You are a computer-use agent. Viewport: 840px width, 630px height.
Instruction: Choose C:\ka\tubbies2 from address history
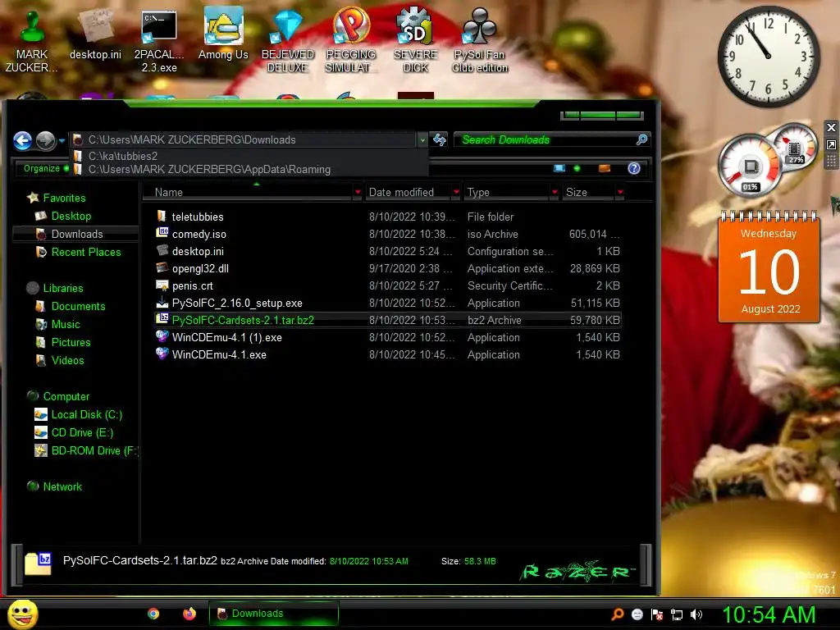tap(249, 156)
